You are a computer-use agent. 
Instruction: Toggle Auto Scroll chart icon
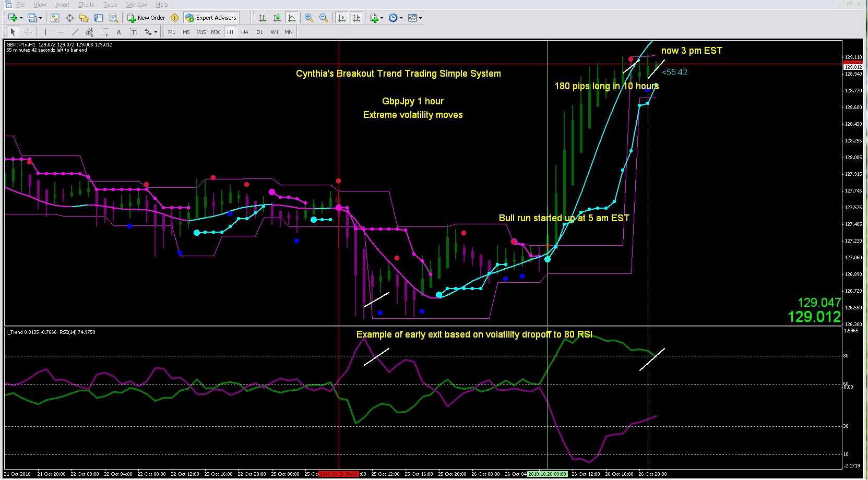[x=342, y=18]
